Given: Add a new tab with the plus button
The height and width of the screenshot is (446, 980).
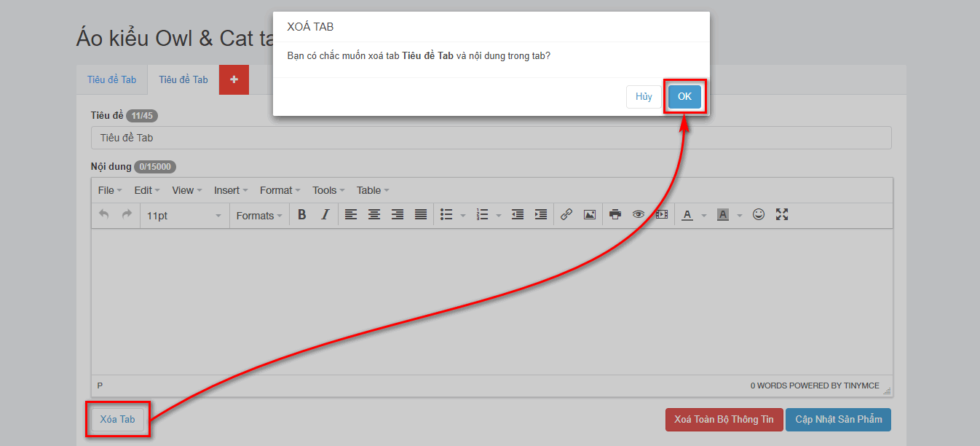Looking at the screenshot, I should [x=234, y=79].
